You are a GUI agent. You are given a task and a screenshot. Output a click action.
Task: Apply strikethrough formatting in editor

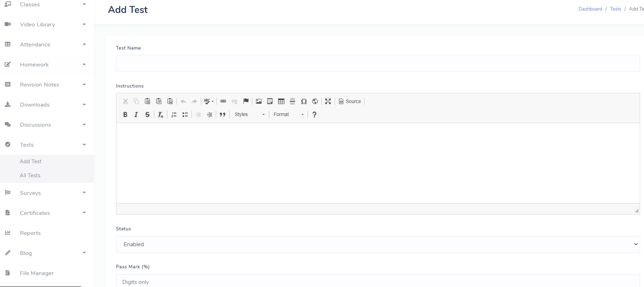147,115
